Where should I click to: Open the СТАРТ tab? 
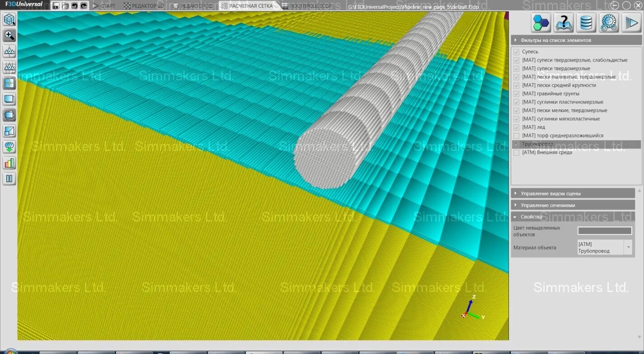(104, 6)
